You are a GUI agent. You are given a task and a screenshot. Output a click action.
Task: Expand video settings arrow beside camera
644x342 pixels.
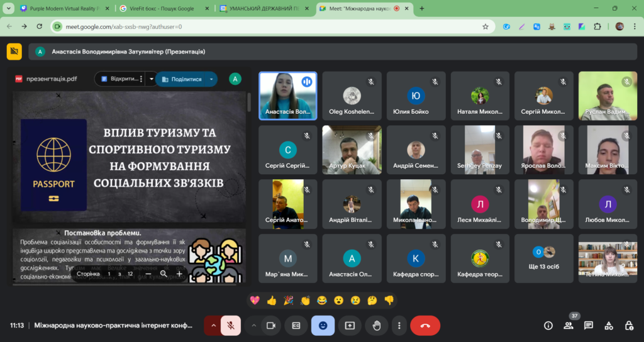tap(254, 326)
